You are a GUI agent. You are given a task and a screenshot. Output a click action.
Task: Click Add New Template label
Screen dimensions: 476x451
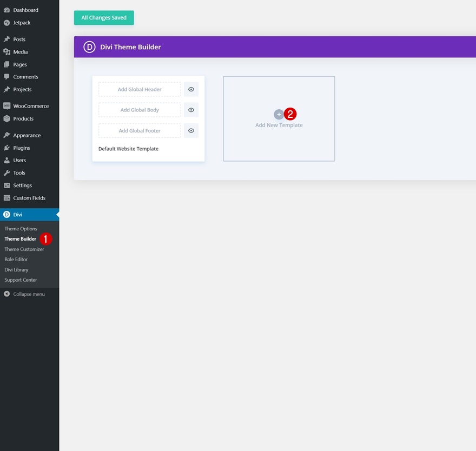click(x=279, y=125)
